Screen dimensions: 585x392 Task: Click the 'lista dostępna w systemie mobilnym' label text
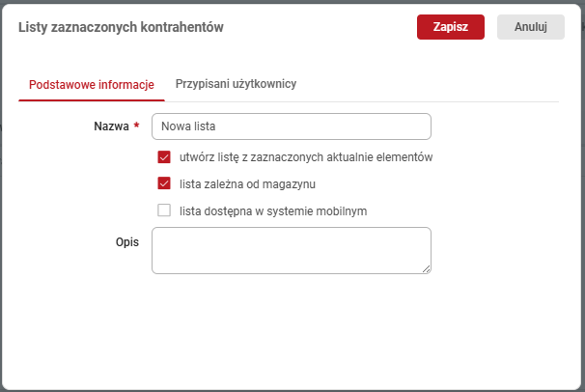point(273,210)
